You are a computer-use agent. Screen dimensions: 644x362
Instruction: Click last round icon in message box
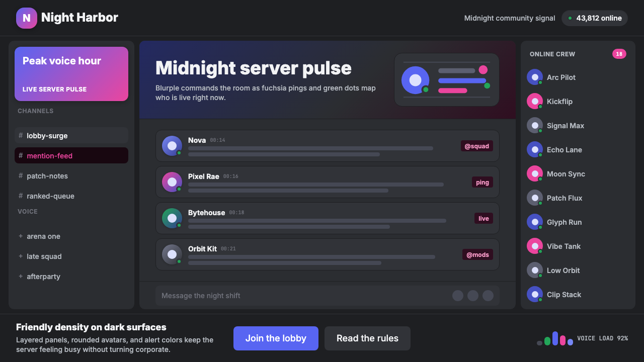488,296
